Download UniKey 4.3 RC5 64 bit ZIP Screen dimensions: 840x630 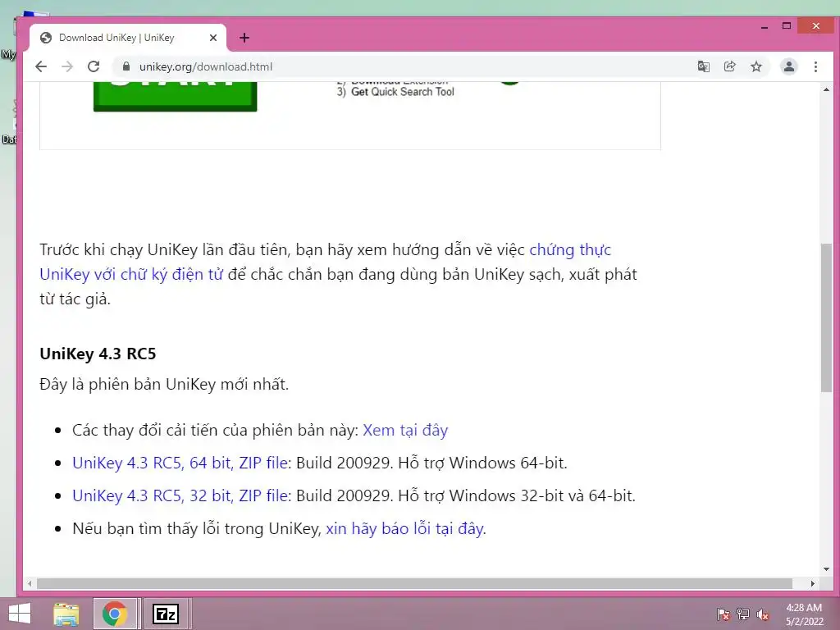[x=180, y=463]
